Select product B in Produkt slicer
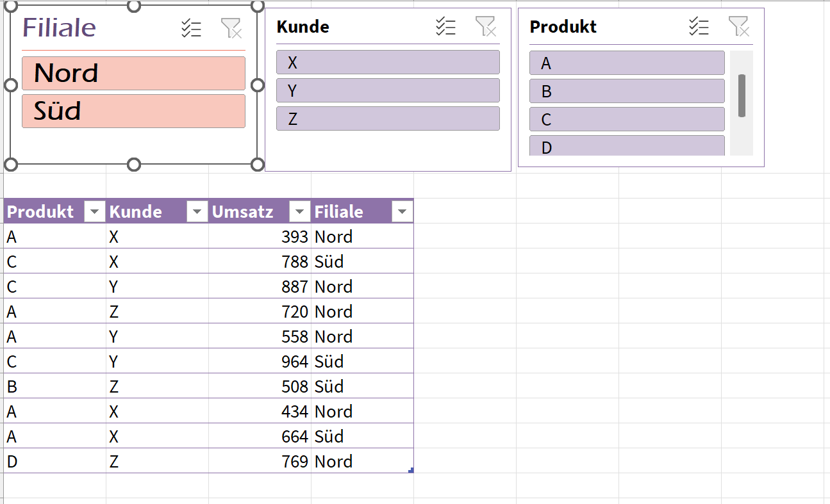The height and width of the screenshot is (504, 830). tap(627, 92)
